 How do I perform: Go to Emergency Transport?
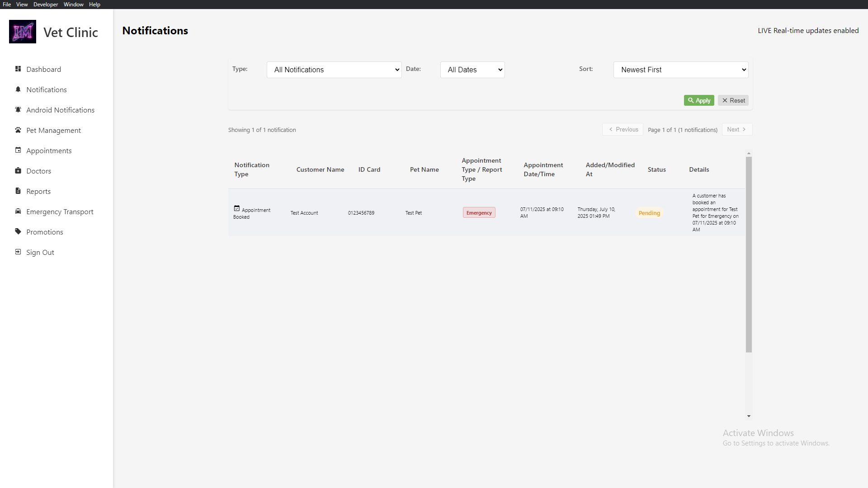[59, 211]
